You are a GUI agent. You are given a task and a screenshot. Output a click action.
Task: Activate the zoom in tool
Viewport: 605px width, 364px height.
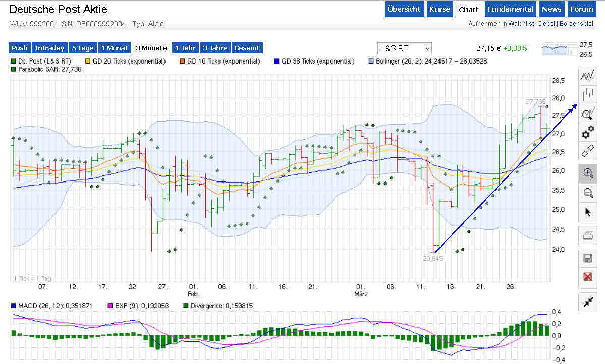click(587, 173)
